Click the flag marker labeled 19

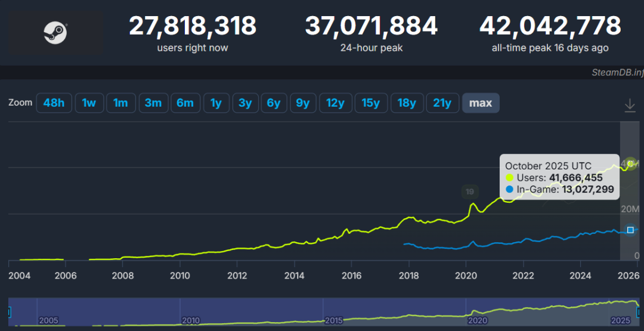click(470, 192)
